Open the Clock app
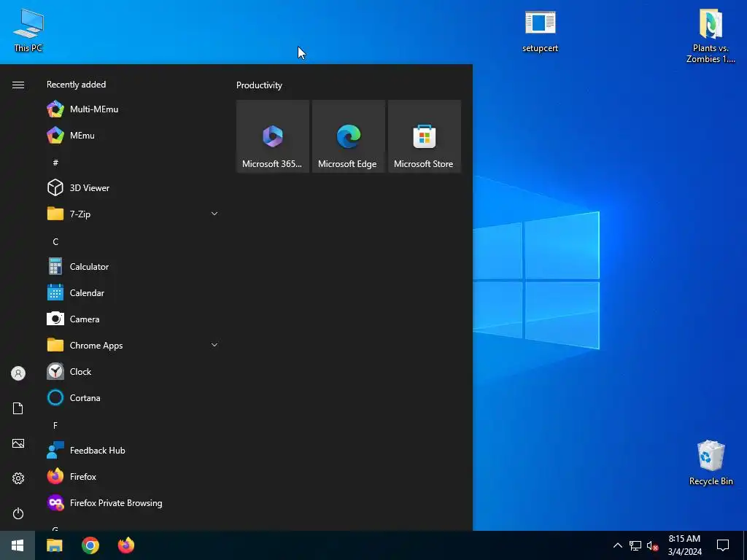The image size is (747, 560). pyautogui.click(x=133, y=371)
